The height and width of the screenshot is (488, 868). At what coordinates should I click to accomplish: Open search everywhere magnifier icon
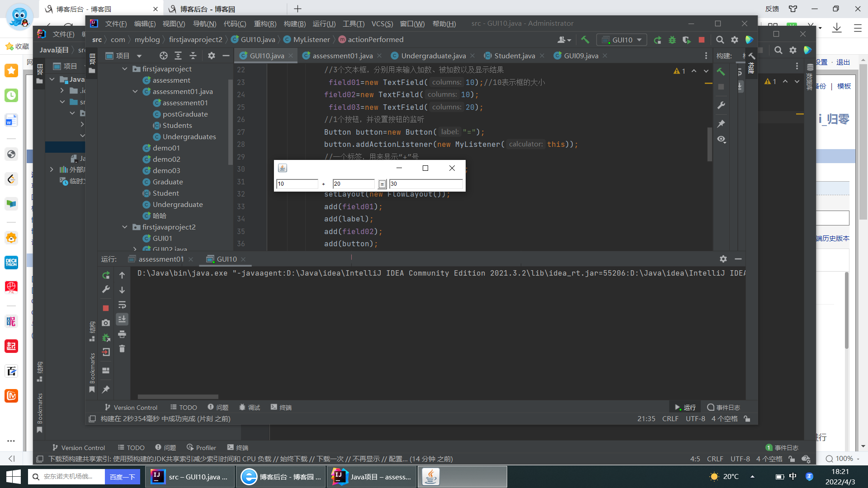[x=720, y=40]
